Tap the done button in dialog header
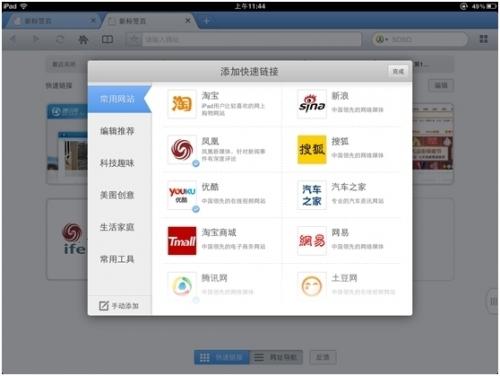 tap(398, 71)
